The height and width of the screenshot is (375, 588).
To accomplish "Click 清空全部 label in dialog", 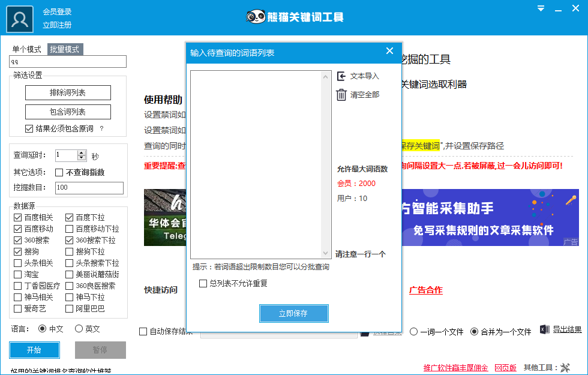I will (365, 95).
